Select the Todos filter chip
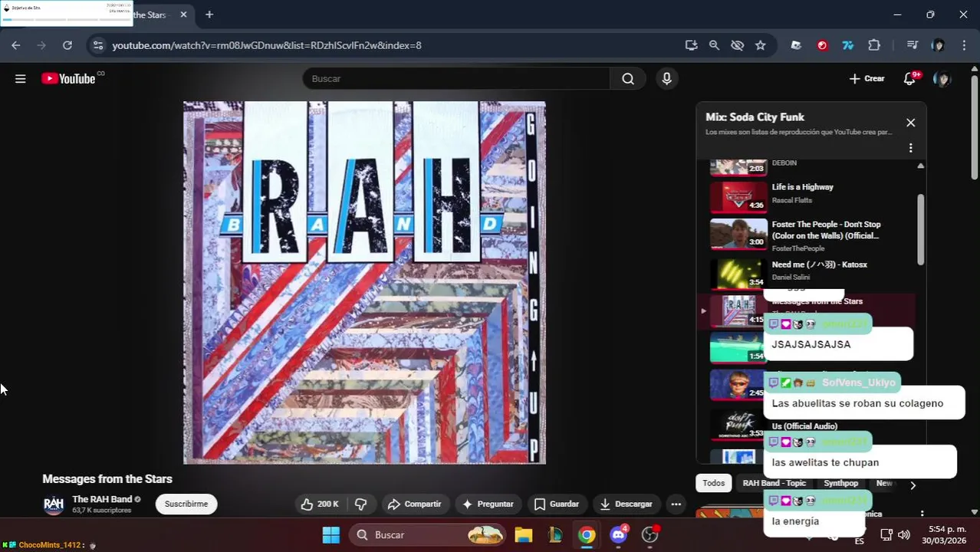The width and height of the screenshot is (980, 552). (713, 483)
